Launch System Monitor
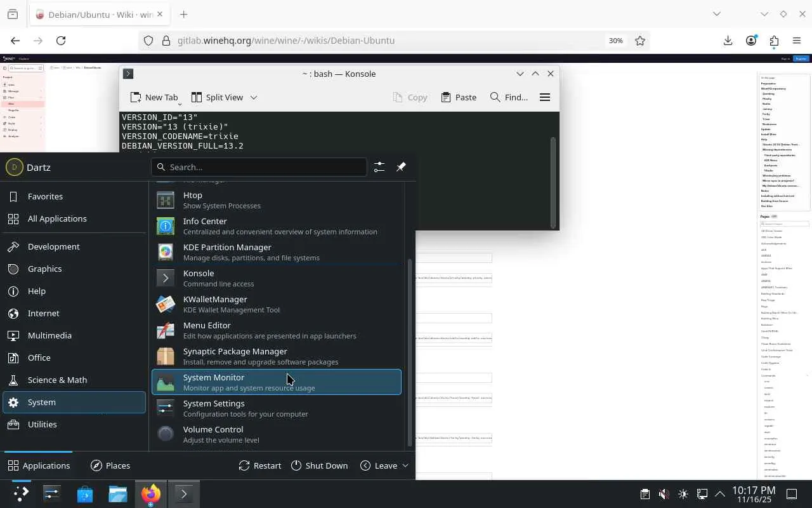This screenshot has height=508, width=812. tap(277, 382)
